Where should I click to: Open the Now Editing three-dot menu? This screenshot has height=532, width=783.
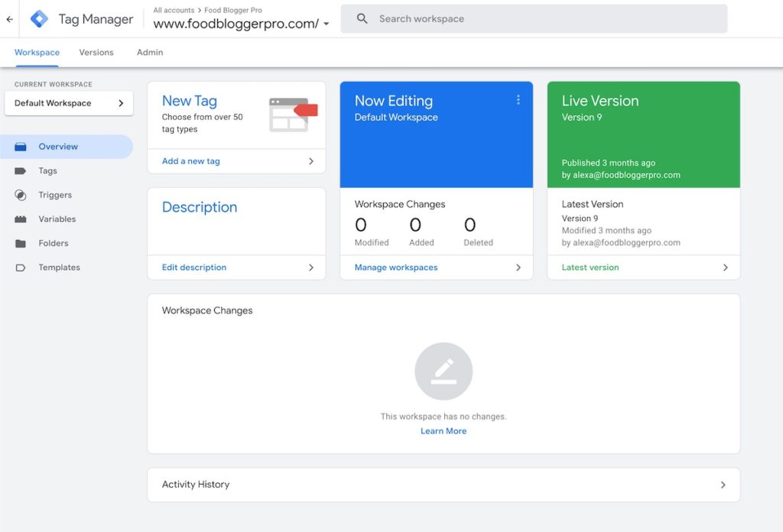(518, 100)
